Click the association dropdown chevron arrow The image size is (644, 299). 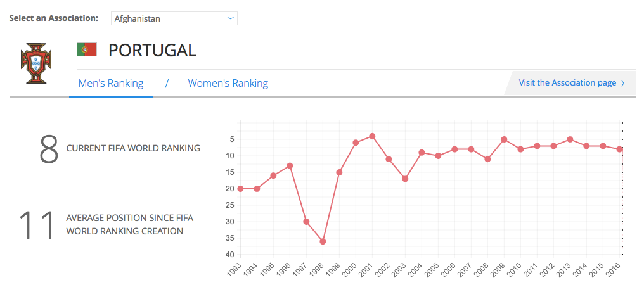pos(230,18)
